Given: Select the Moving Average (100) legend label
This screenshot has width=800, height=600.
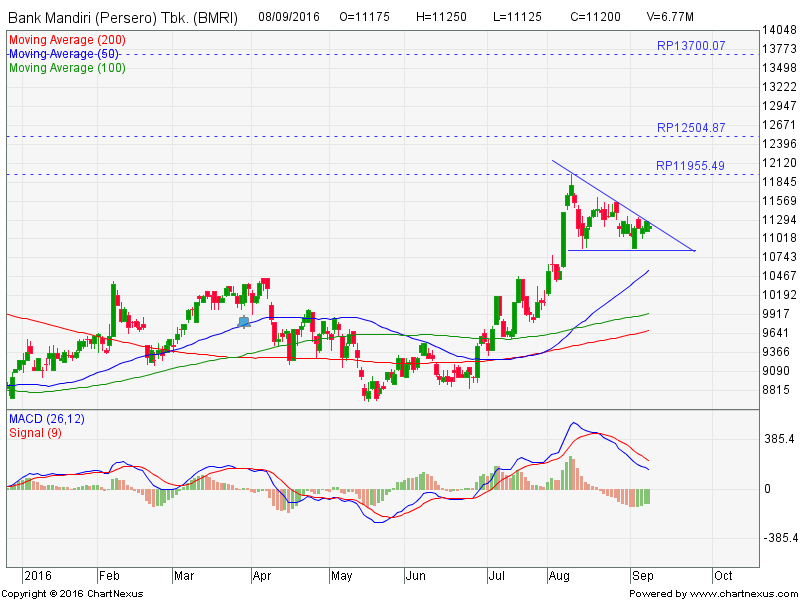Looking at the screenshot, I should point(66,67).
